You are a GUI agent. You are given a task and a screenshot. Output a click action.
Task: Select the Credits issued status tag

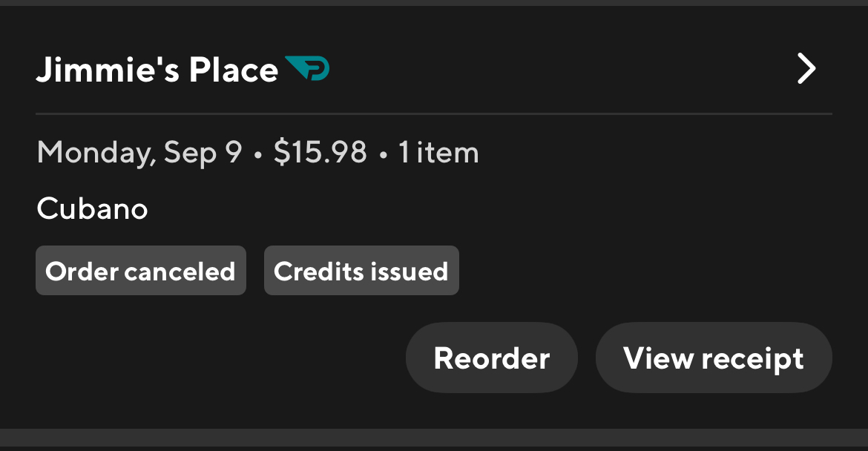361,271
